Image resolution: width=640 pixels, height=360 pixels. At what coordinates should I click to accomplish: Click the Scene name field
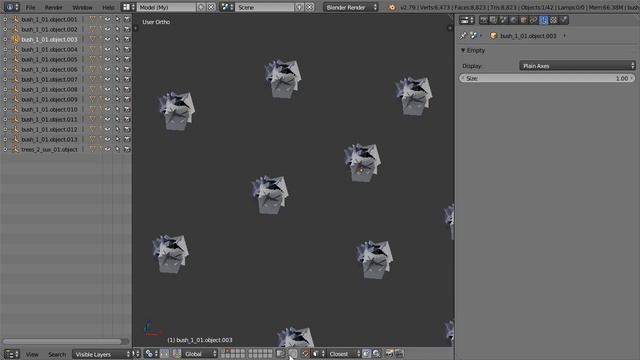click(x=264, y=7)
